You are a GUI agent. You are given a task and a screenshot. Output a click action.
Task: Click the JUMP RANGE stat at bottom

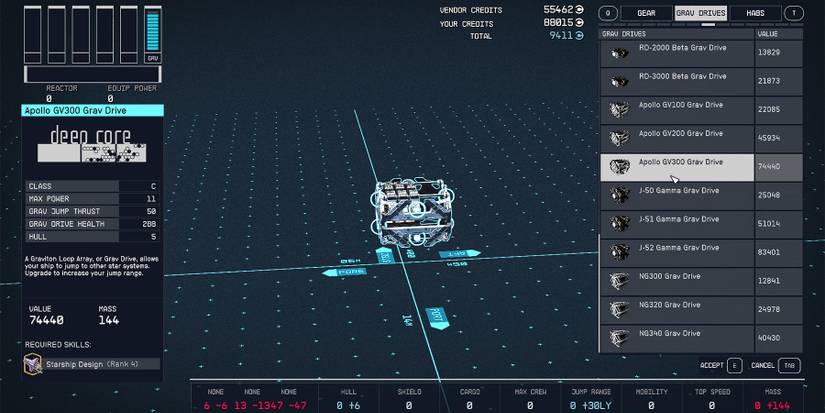(591, 399)
